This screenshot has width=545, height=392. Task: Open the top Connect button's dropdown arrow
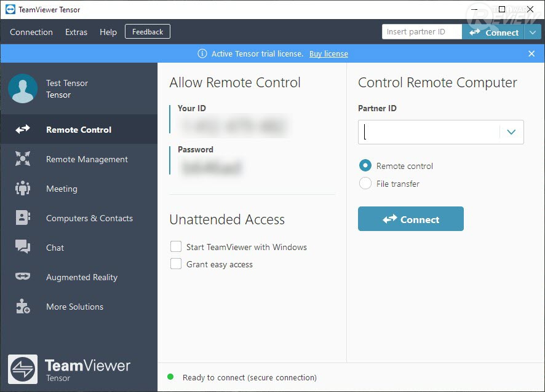click(533, 33)
